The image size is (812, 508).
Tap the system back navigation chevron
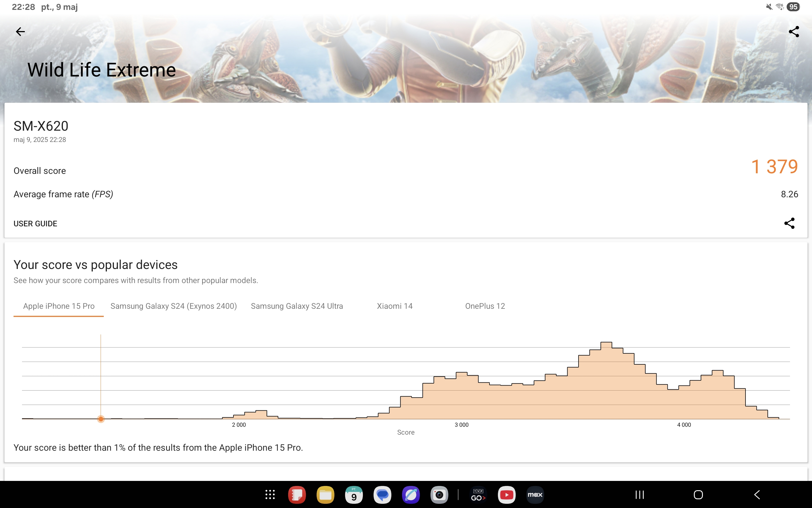point(757,494)
